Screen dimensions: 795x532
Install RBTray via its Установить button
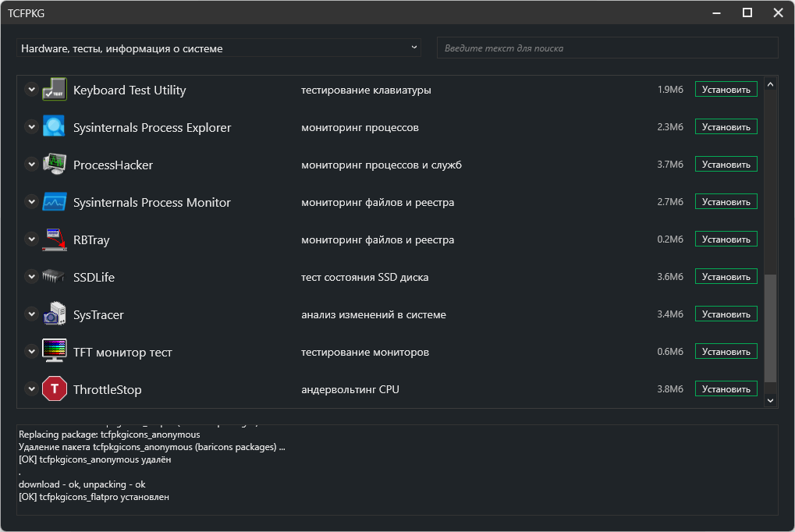(x=726, y=239)
